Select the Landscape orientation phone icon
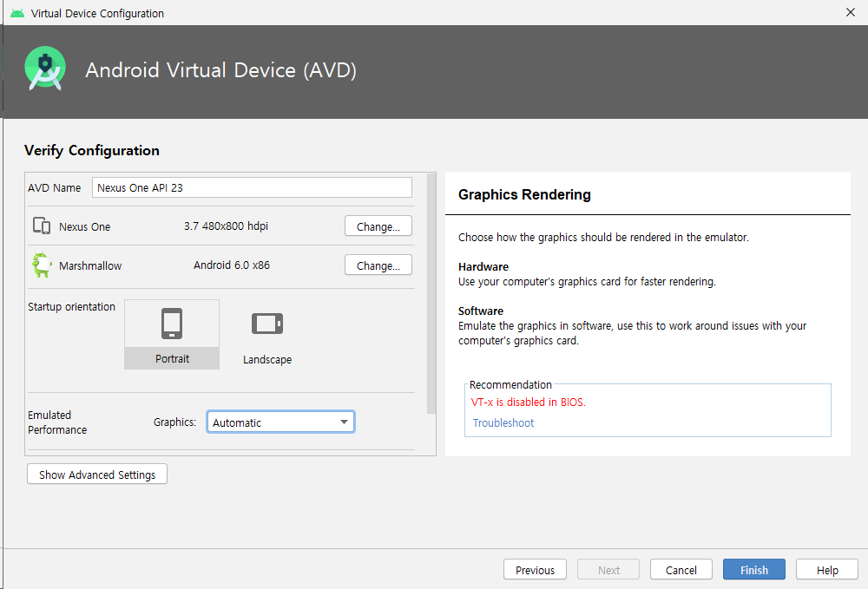Viewport: 868px width, 589px height. 267,324
